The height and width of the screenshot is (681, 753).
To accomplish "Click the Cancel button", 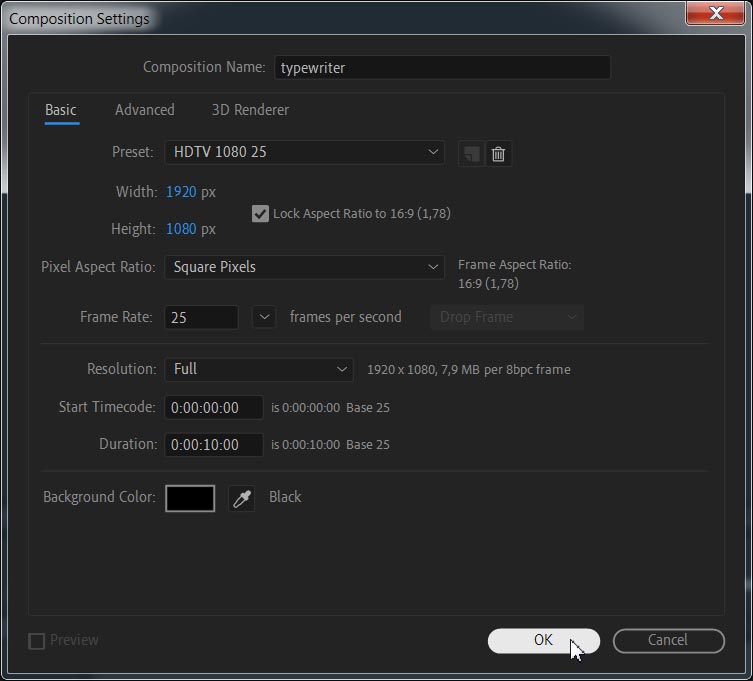I will 668,641.
